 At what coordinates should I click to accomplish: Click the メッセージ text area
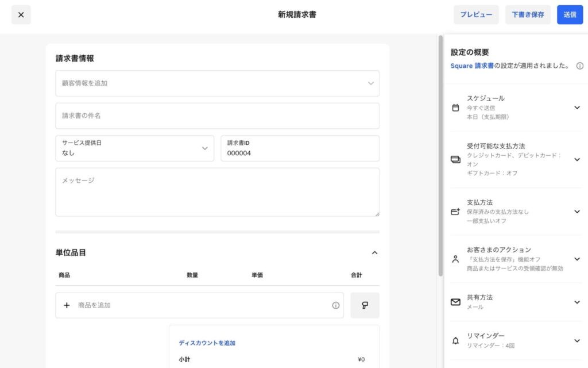(217, 192)
